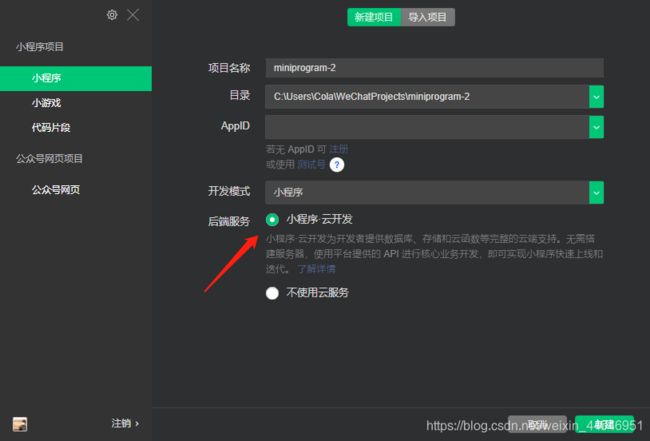Select 小游戏 in the sidebar
This screenshot has width=650, height=441.
point(46,103)
